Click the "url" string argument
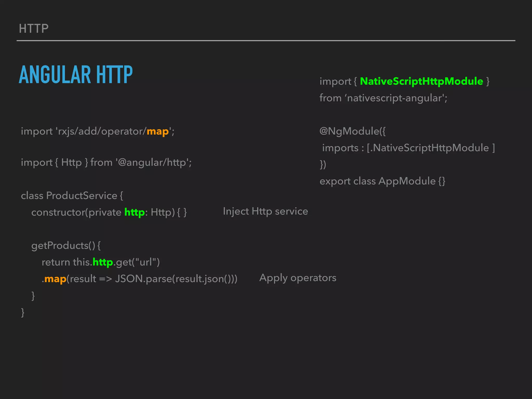This screenshot has height=399, width=532. pos(146,262)
